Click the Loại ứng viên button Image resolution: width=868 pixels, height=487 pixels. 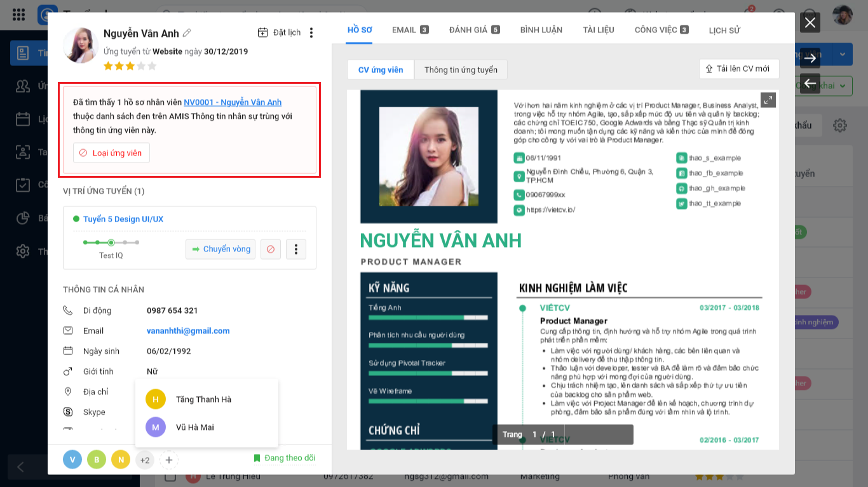click(111, 153)
